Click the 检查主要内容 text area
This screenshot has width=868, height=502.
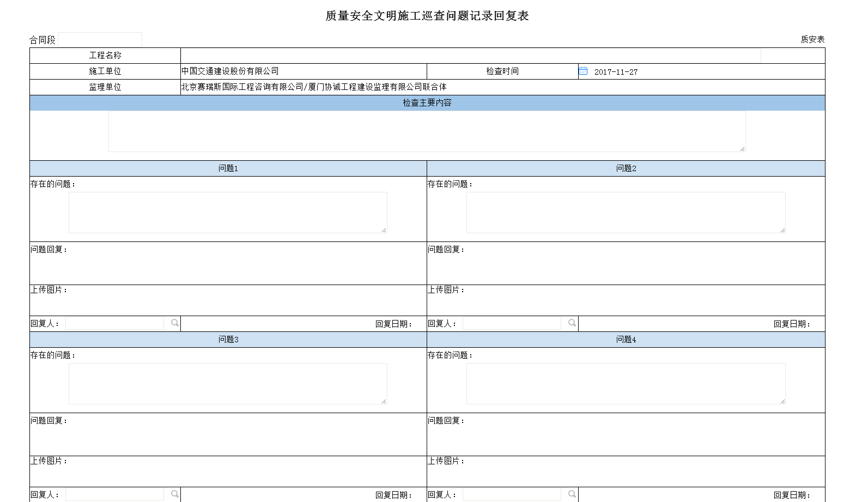pos(427,131)
